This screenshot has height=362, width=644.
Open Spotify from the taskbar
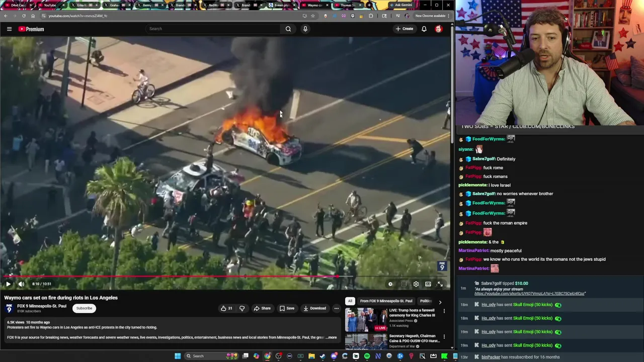coord(367,356)
